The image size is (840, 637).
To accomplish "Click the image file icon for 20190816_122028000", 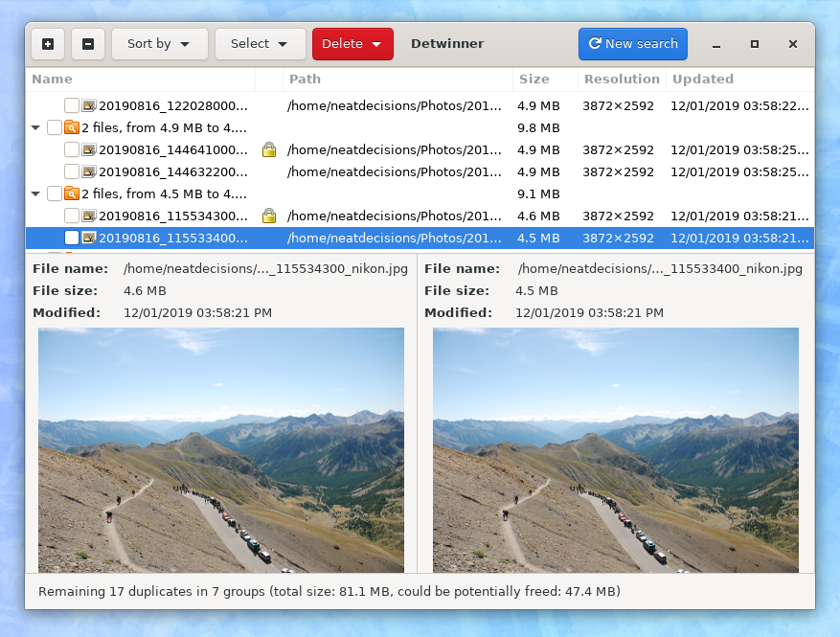I will pos(89,105).
